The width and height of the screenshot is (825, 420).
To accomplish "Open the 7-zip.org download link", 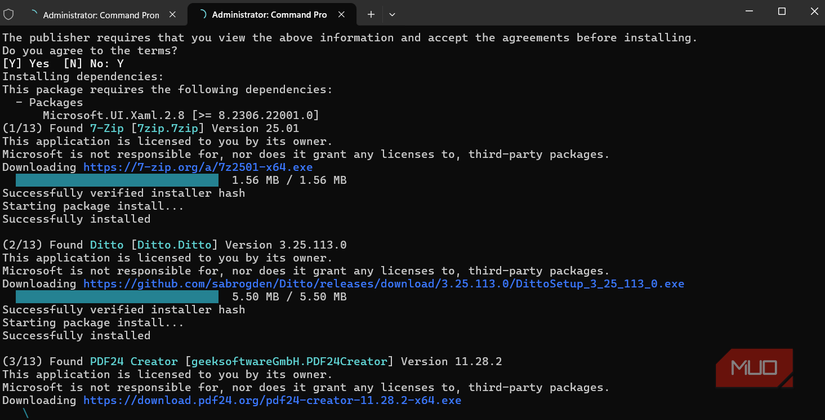I will click(x=198, y=167).
